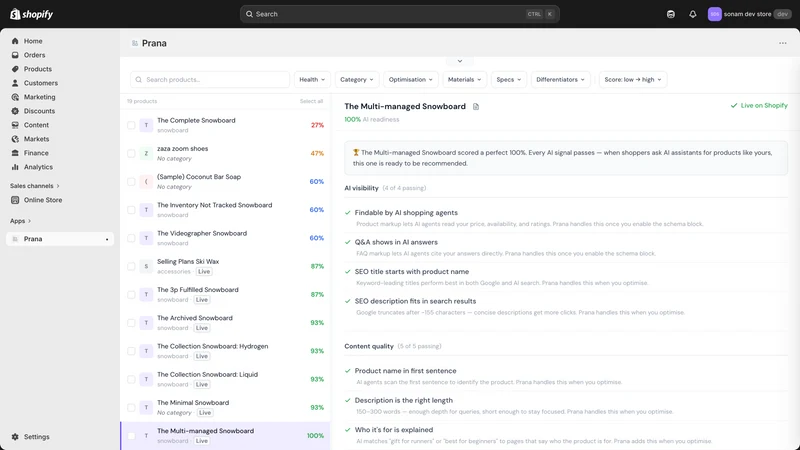The height and width of the screenshot is (450, 800).
Task: Click the T avatar of The Complete Snowboard
Action: [146, 125]
